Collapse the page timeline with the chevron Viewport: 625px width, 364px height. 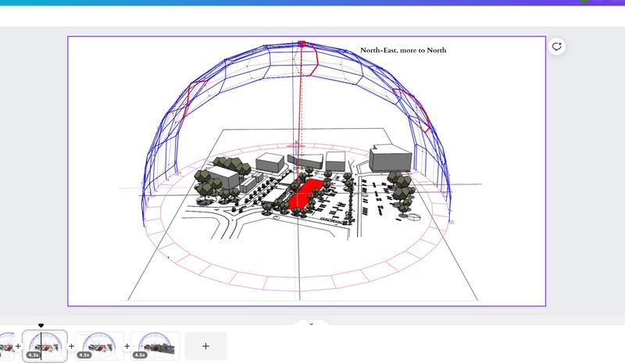[311, 324]
